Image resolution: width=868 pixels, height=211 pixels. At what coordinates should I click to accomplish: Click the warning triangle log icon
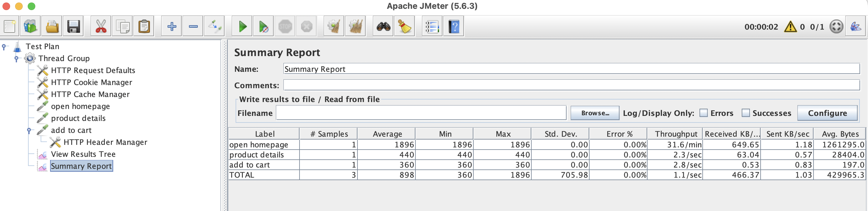(790, 27)
